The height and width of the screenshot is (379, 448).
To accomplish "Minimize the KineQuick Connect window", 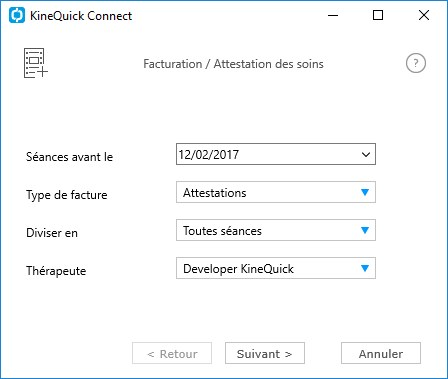I will point(333,15).
